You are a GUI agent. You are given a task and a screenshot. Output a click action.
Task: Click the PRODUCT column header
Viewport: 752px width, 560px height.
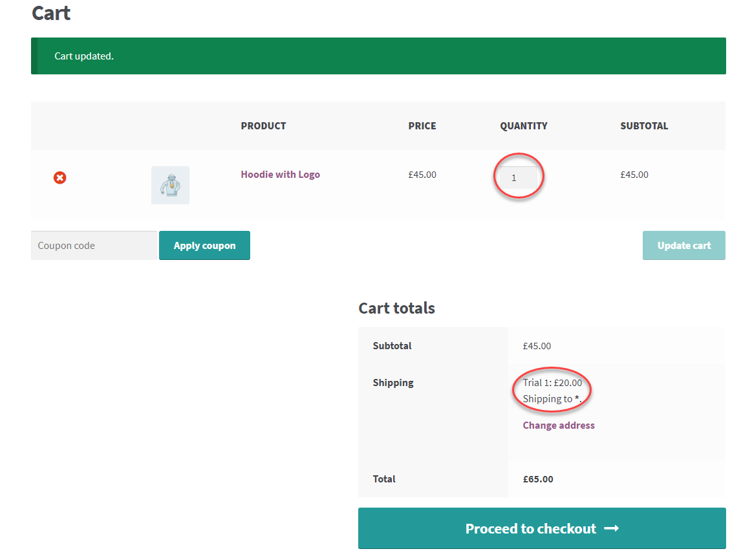coord(263,125)
